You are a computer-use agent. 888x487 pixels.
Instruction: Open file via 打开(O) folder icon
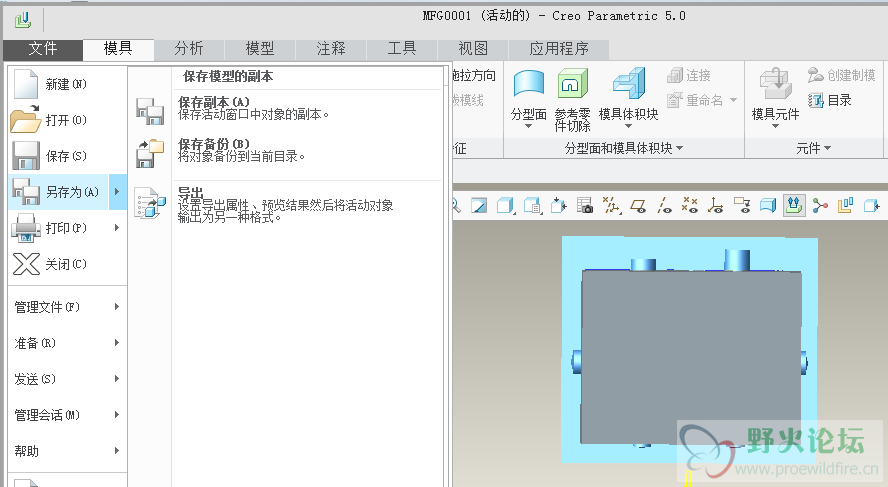point(25,119)
